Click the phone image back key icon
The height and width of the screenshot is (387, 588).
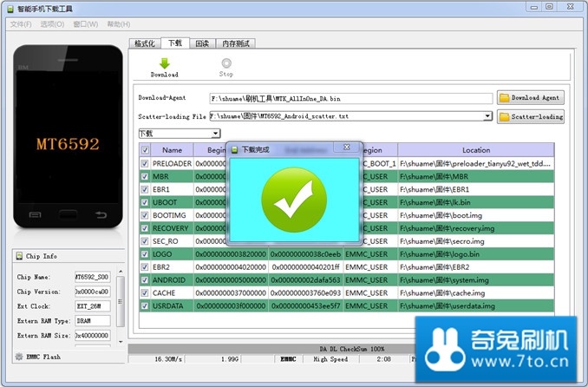101,214
